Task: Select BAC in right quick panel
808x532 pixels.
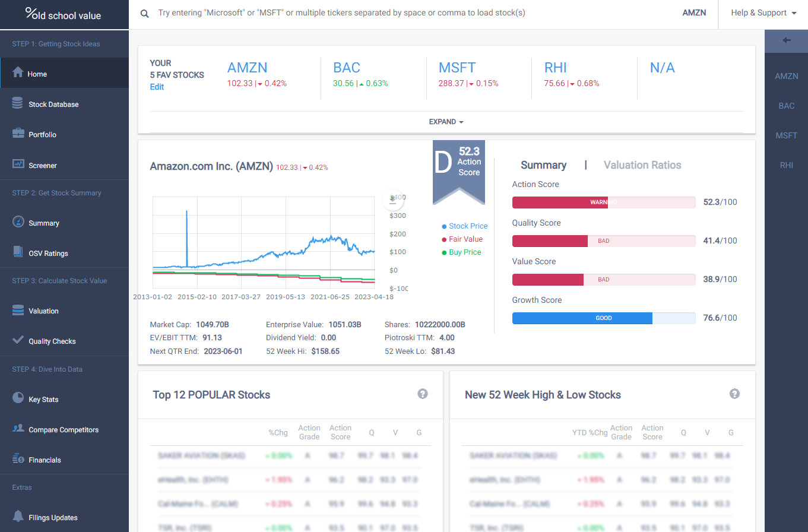Action: (x=787, y=106)
